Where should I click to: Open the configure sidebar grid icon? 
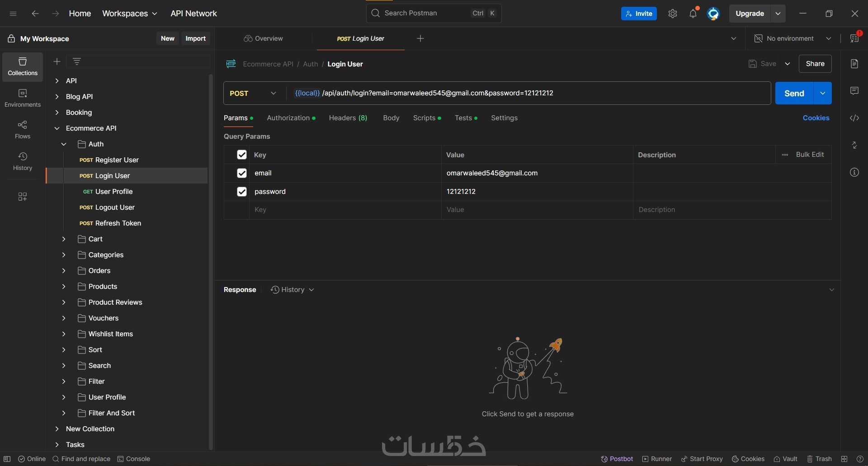coord(23,197)
